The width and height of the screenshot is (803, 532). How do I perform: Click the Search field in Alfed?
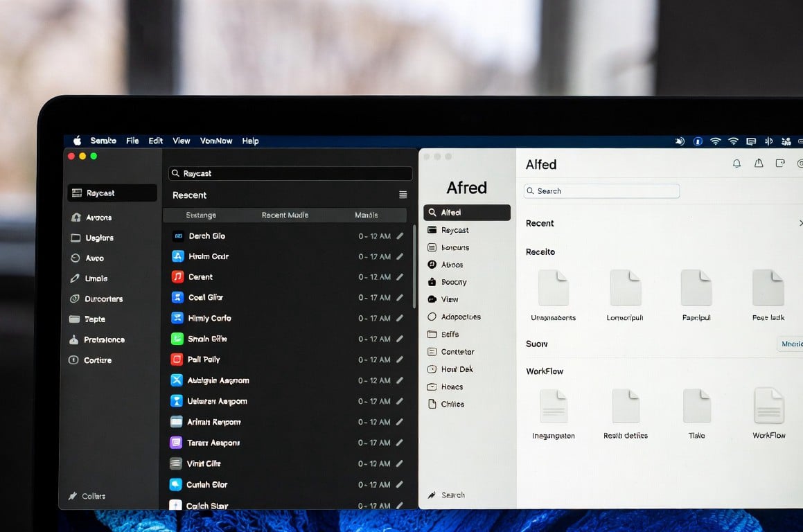[601, 191]
